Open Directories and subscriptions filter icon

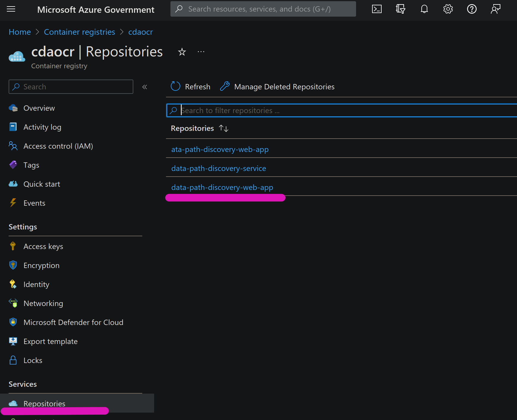point(400,9)
